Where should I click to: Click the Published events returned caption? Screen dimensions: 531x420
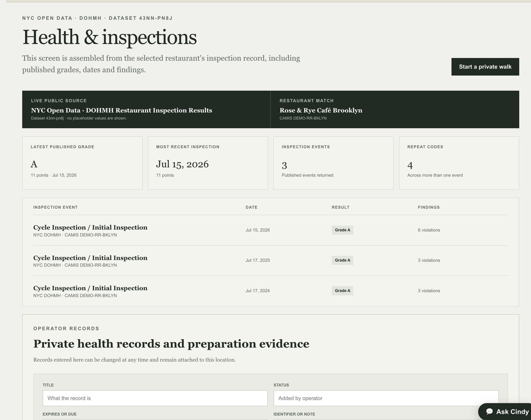307,175
